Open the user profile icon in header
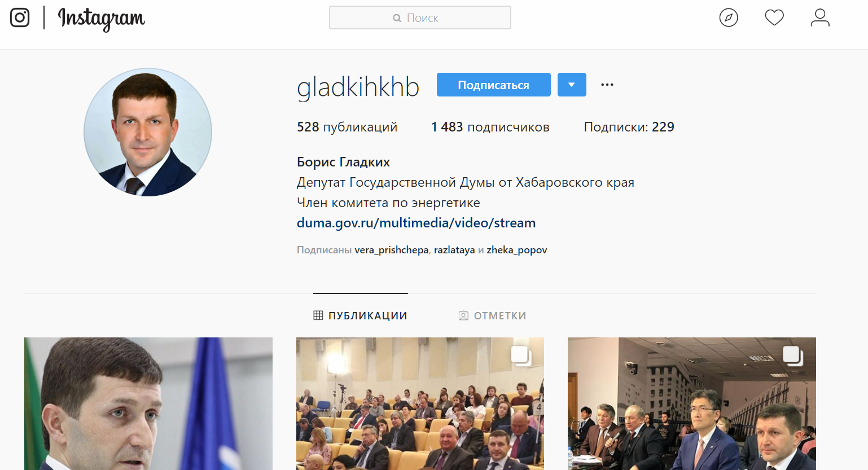868x470 pixels. point(820,17)
